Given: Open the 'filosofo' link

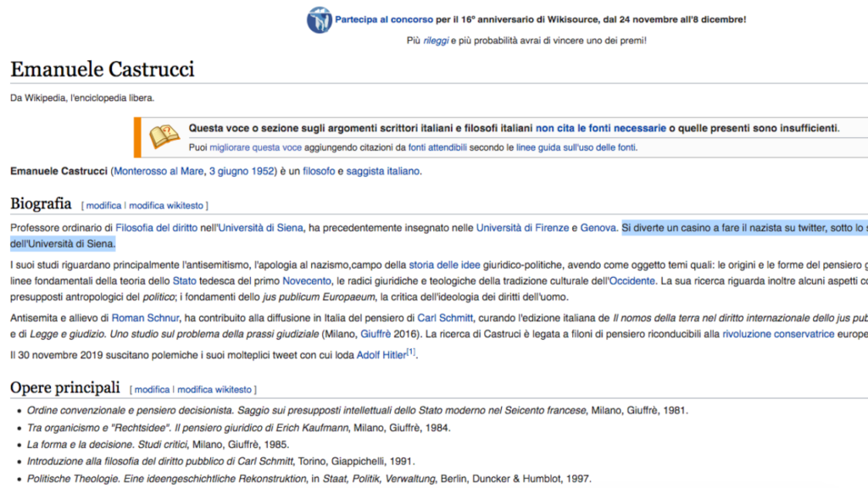Looking at the screenshot, I should 319,171.
